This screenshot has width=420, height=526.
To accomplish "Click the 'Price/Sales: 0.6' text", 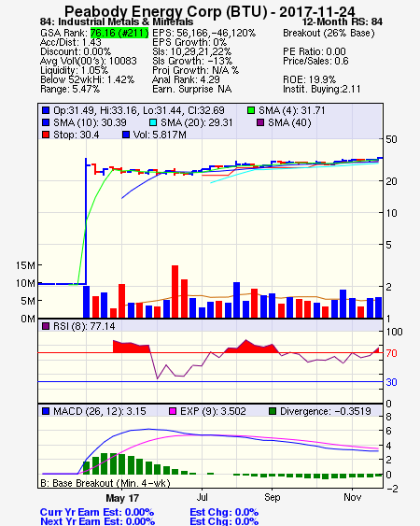I will tap(315, 61).
